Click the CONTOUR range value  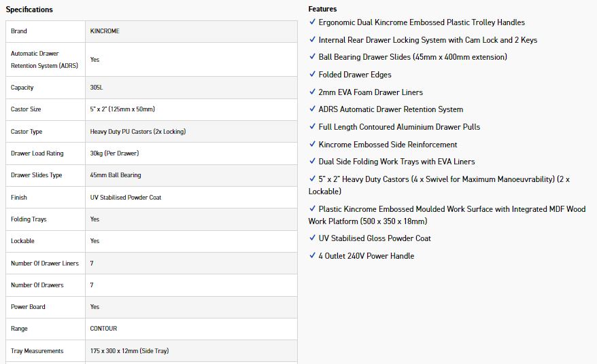pos(103,329)
